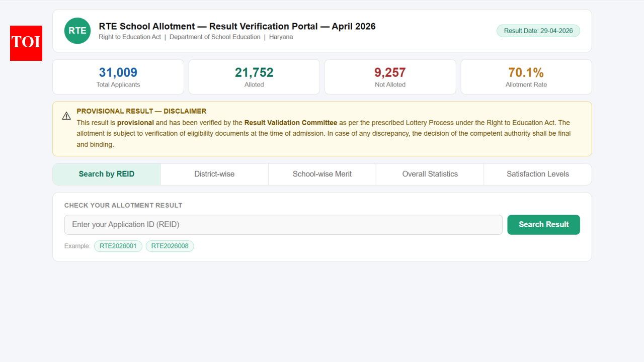Image resolution: width=644 pixels, height=362 pixels.
Task: Click the Department of School Education label
Action: click(x=215, y=37)
